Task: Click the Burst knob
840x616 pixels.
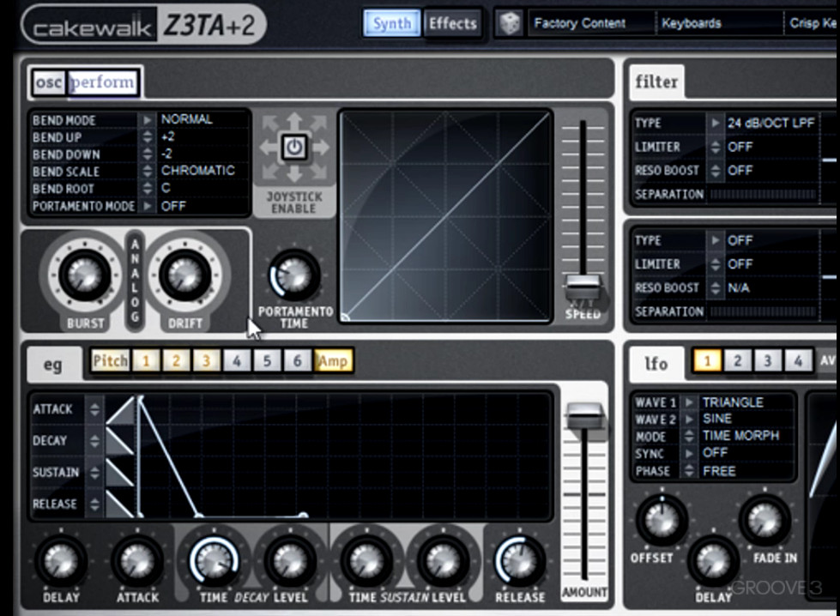Action: click(x=85, y=275)
